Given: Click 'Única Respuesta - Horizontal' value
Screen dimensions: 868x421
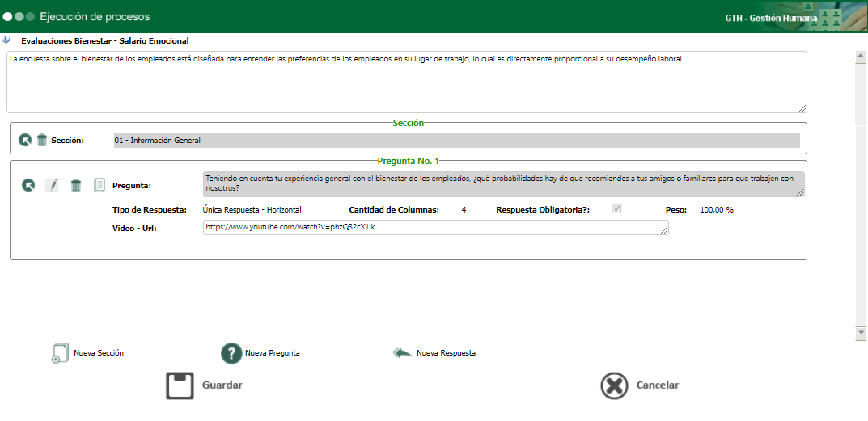Looking at the screenshot, I should pyautogui.click(x=252, y=209).
